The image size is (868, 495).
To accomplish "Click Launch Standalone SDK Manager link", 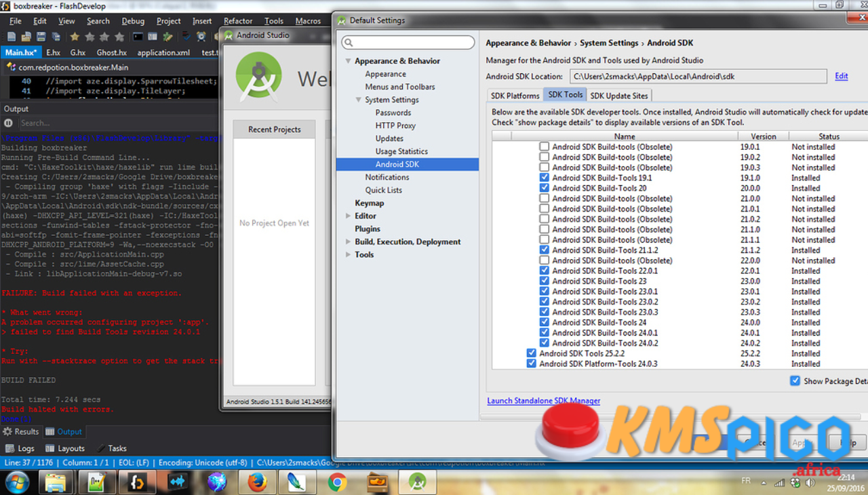I will click(543, 401).
